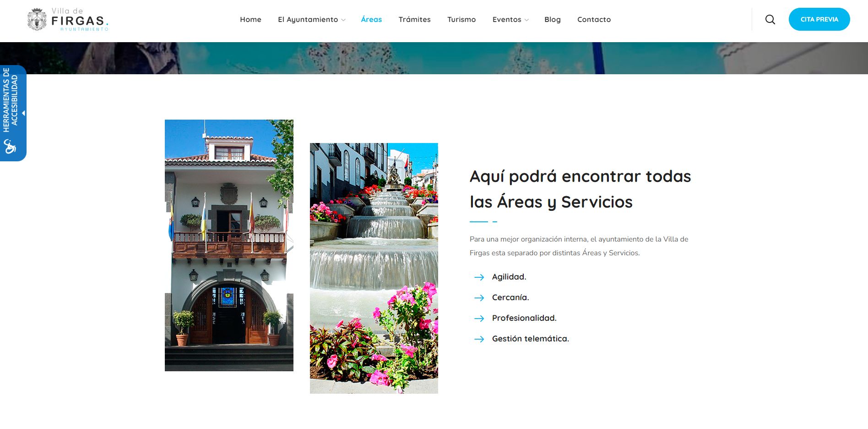
Task: Go to the Home menu item
Action: click(250, 19)
